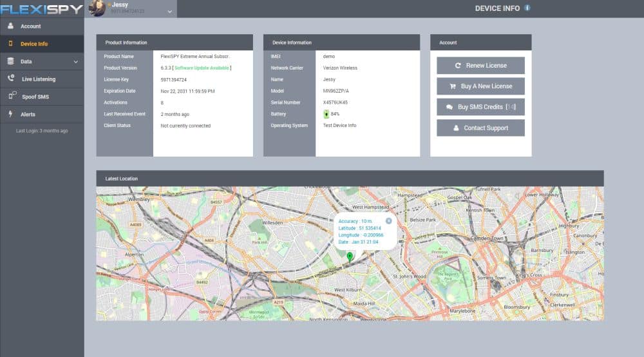Click the refresh icon on Renew License
Viewport: 644px width, 357px height.
click(x=458, y=65)
